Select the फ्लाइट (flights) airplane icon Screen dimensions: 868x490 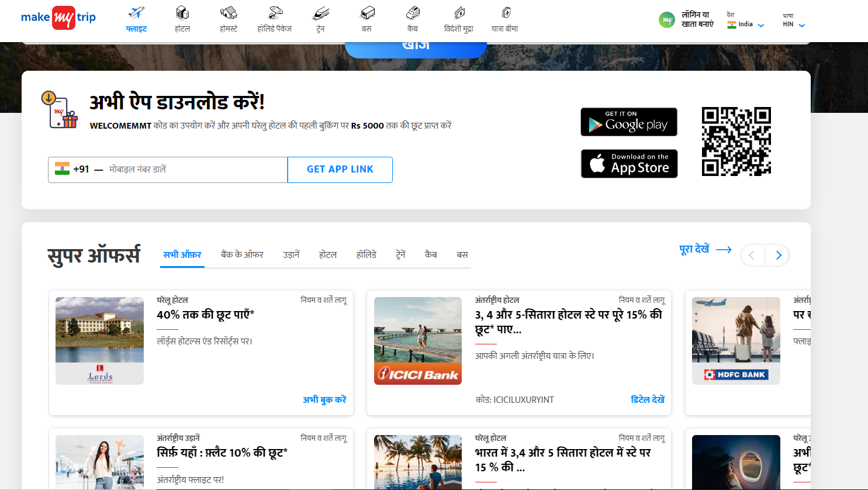[x=136, y=13]
